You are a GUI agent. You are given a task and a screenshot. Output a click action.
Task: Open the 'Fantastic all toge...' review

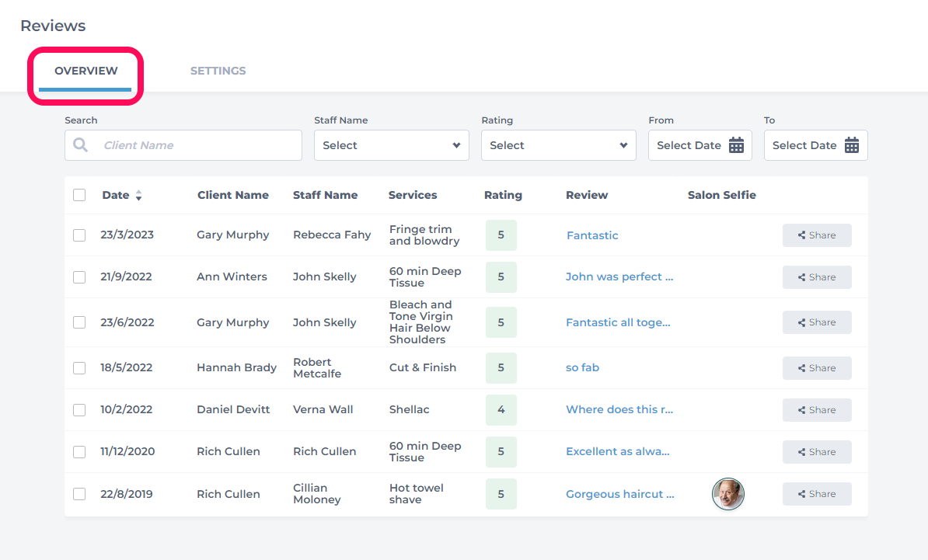pyautogui.click(x=618, y=322)
